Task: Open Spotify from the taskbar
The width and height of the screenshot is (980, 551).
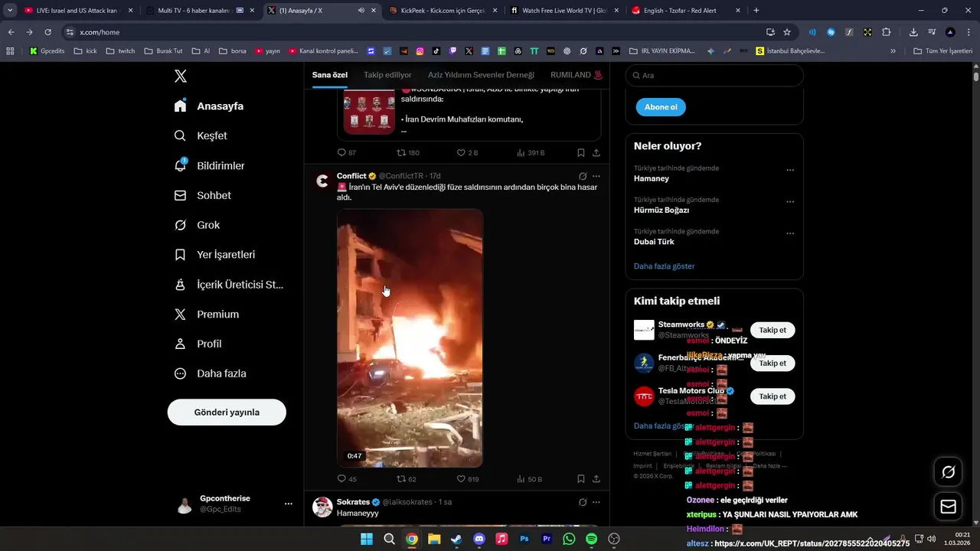Action: (x=591, y=539)
